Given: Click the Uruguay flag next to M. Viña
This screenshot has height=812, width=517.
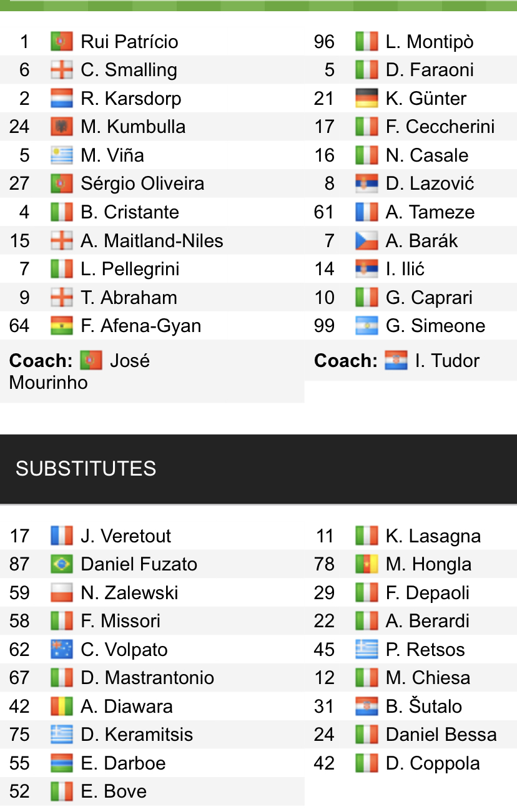Looking at the screenshot, I should [62, 155].
